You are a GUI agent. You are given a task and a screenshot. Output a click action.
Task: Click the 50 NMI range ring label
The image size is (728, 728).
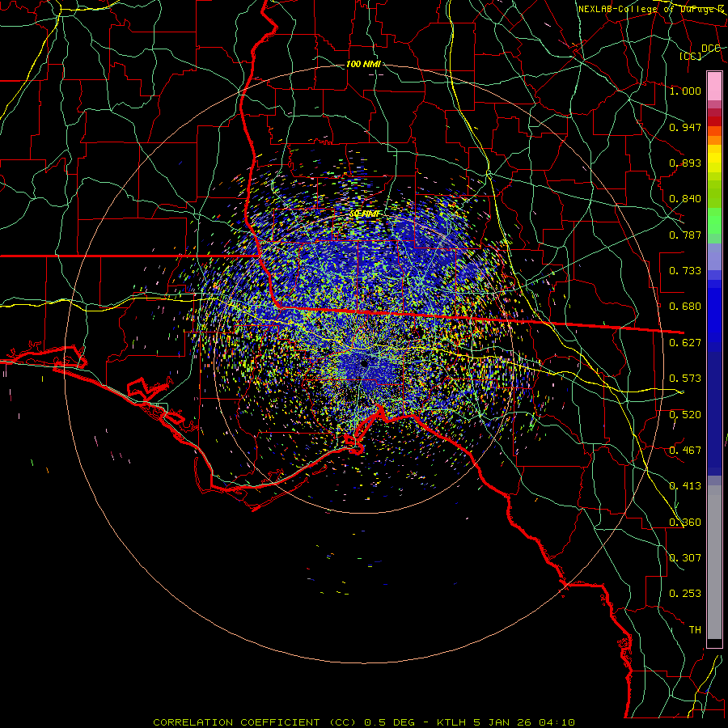(x=365, y=214)
